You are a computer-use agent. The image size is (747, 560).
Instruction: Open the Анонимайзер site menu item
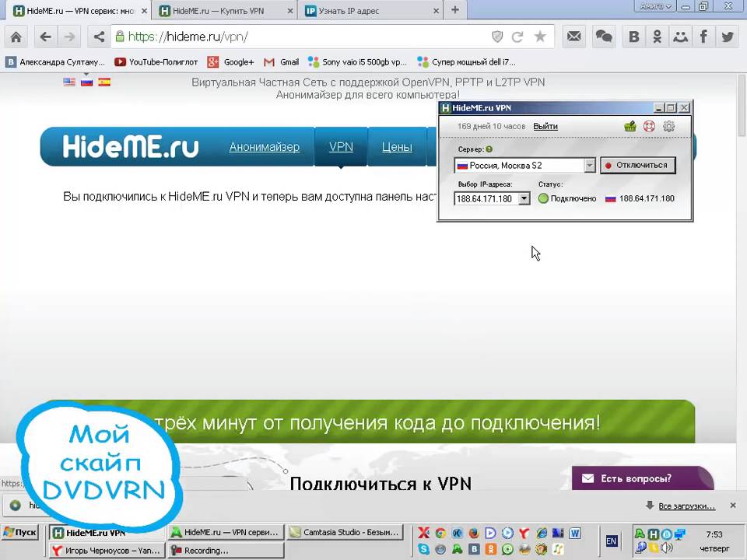[x=265, y=147]
